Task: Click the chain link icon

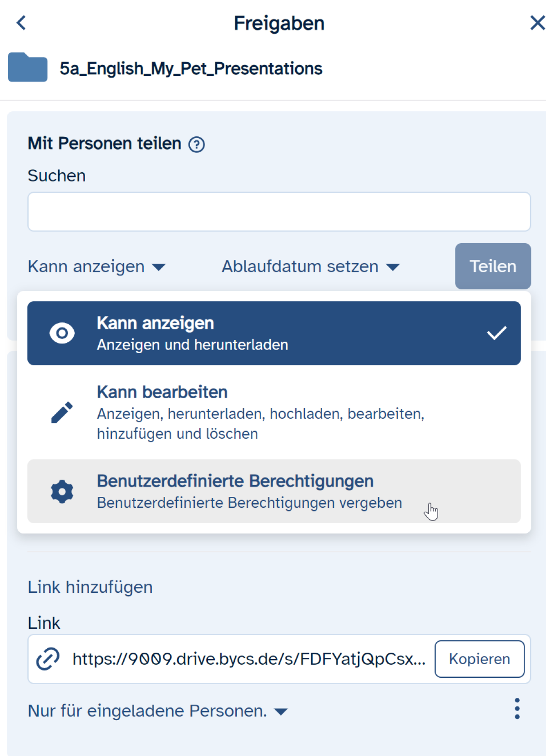Action: (x=48, y=659)
